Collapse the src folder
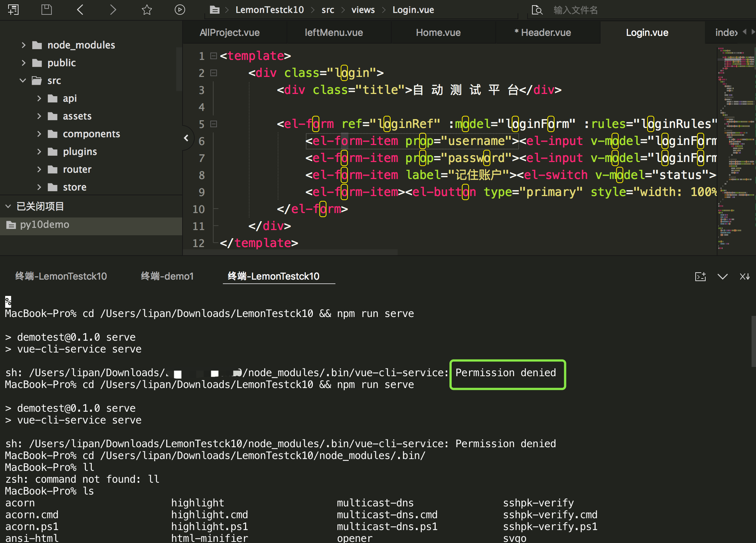This screenshot has height=543, width=756. (23, 81)
